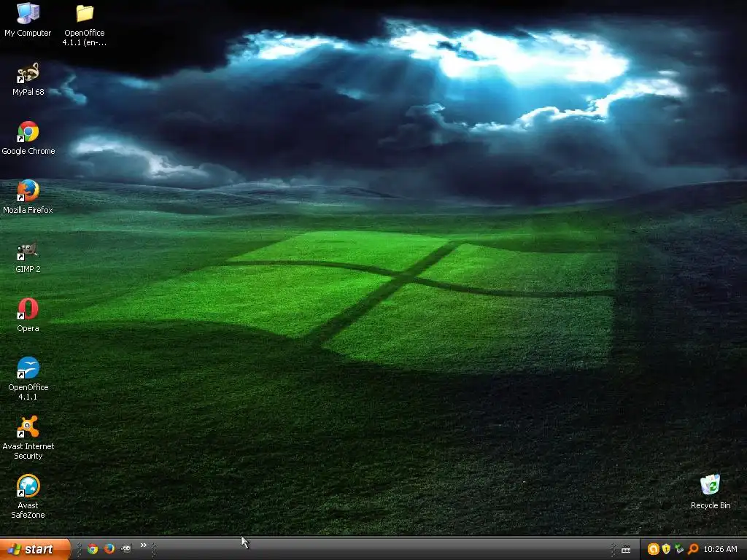Select the Google Chrome desktop shortcut
This screenshot has height=560, width=747.
(x=28, y=138)
